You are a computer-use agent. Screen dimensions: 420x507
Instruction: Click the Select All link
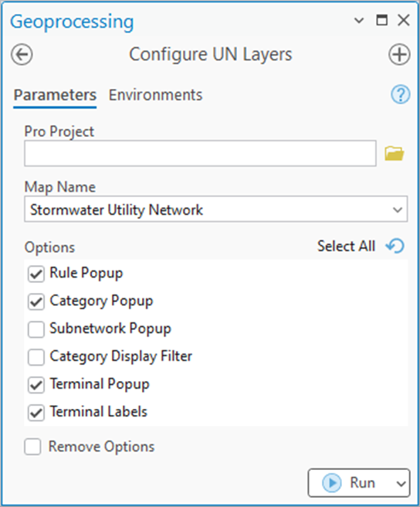tap(346, 246)
